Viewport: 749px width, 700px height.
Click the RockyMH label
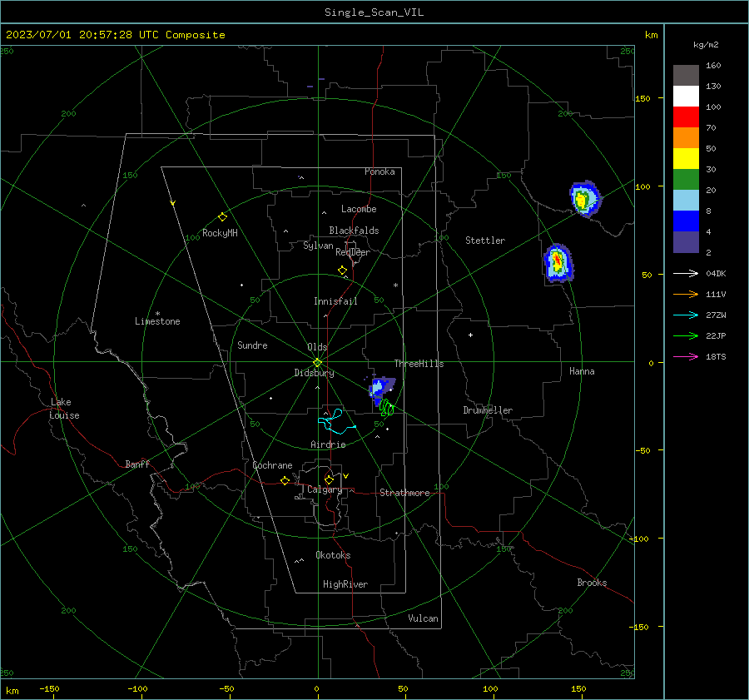pos(220,233)
